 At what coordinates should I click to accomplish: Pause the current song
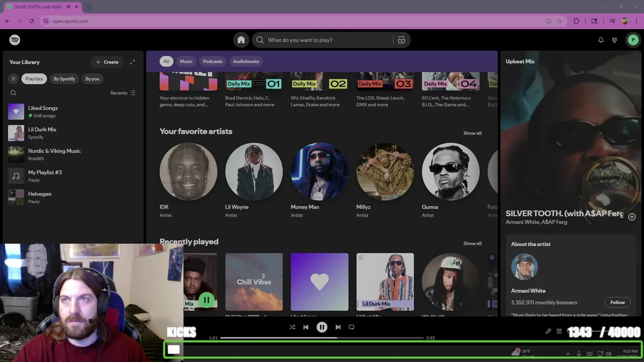[322, 327]
